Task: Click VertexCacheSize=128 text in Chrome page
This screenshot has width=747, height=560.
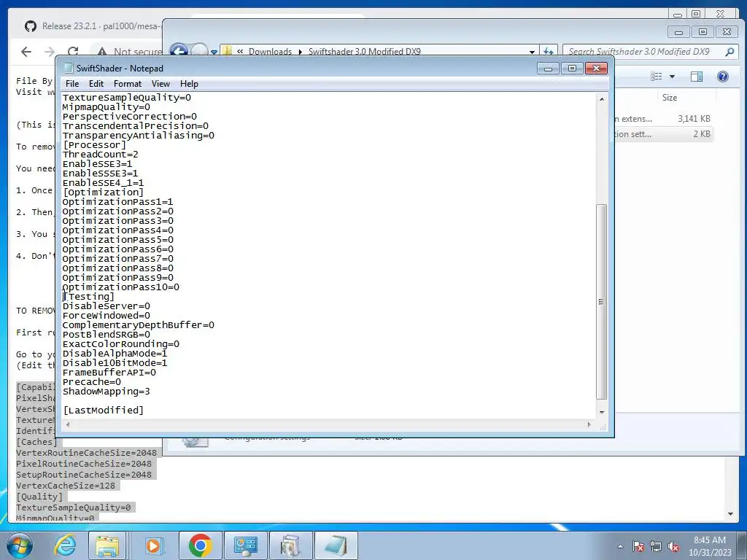Action: coord(66,486)
